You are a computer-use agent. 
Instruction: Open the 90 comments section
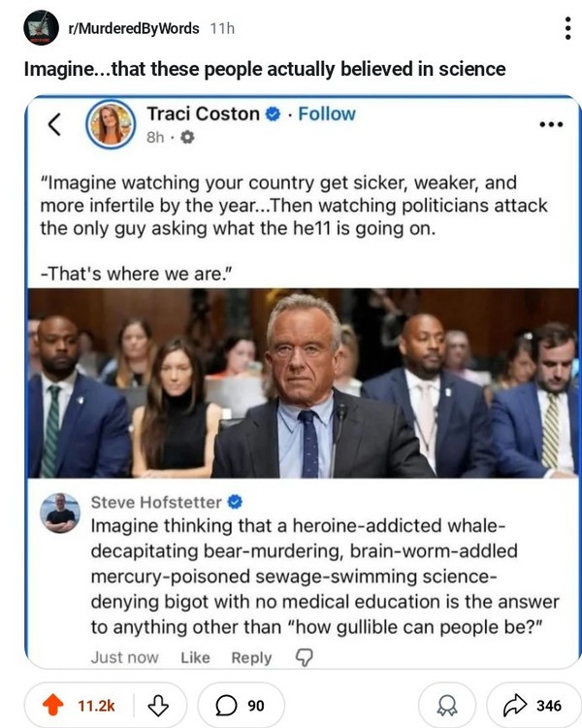[x=241, y=706]
